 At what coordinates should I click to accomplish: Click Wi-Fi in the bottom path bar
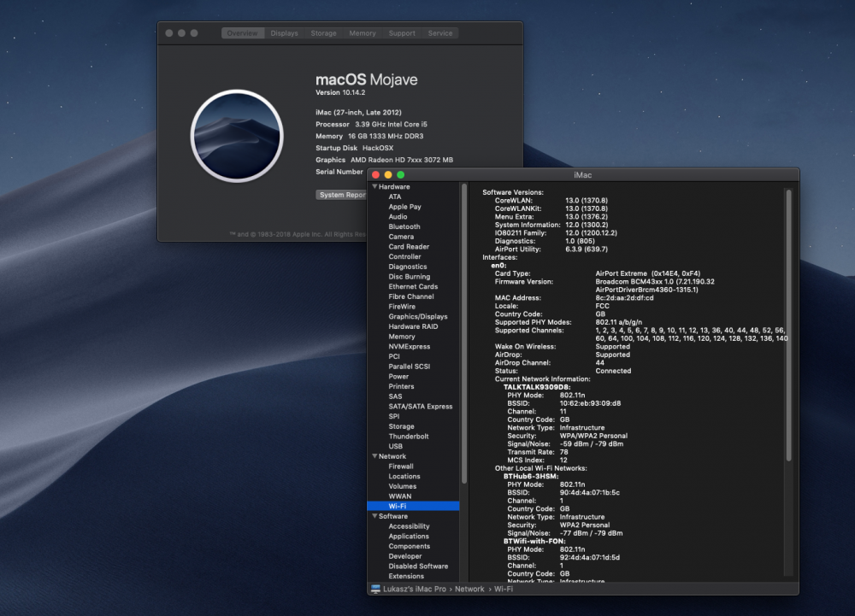(504, 589)
